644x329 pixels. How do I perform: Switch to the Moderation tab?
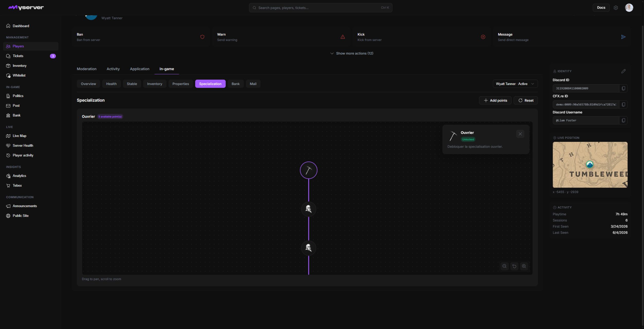87,69
